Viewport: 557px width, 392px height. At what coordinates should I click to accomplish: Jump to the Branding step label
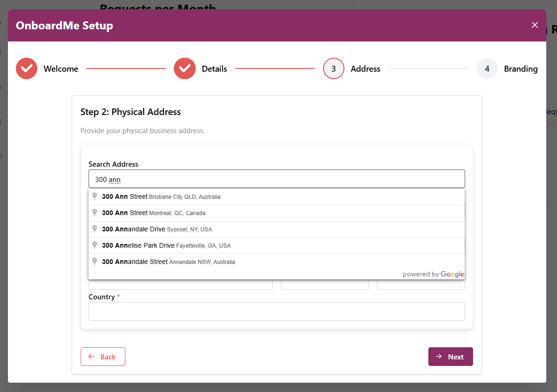[x=521, y=69]
